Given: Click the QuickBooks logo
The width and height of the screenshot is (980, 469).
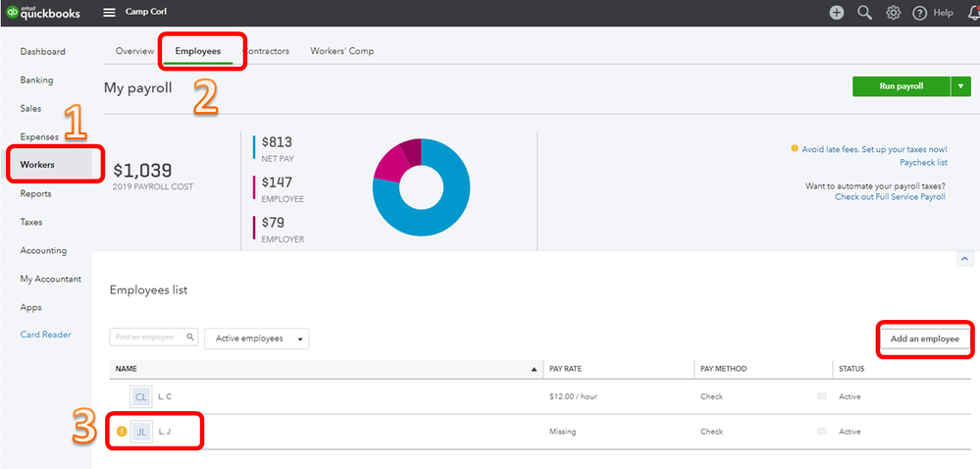Looking at the screenshot, I should point(43,13).
